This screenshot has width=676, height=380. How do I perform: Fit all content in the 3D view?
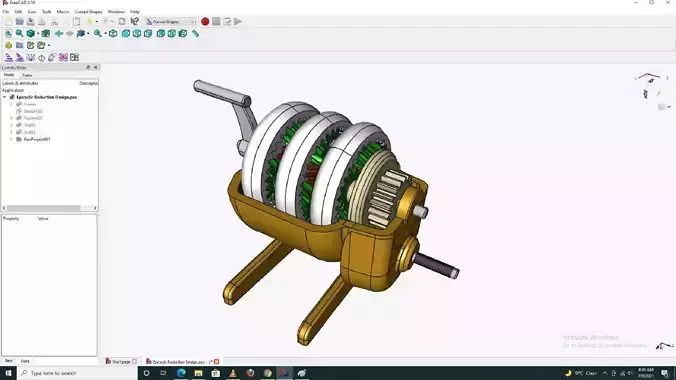tap(8, 34)
